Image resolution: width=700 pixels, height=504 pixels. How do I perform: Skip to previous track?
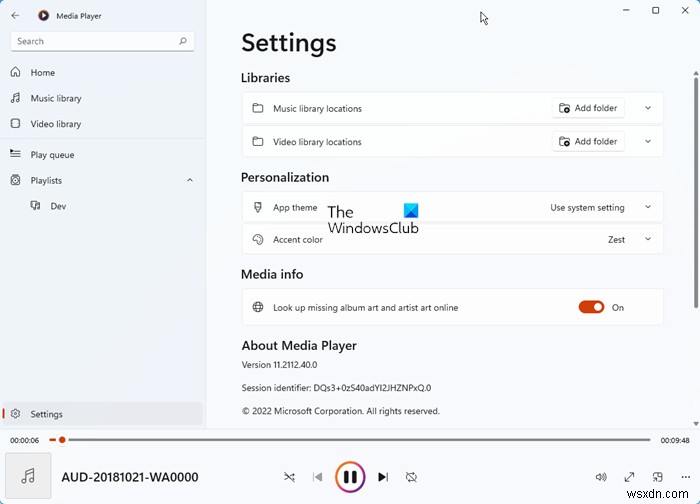click(317, 477)
